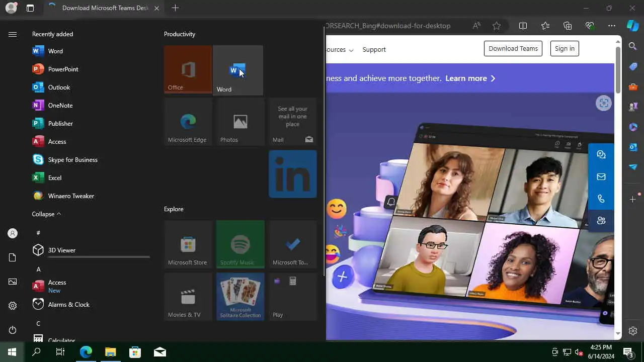Click the Sign in button
The width and height of the screenshot is (644, 362).
565,48
